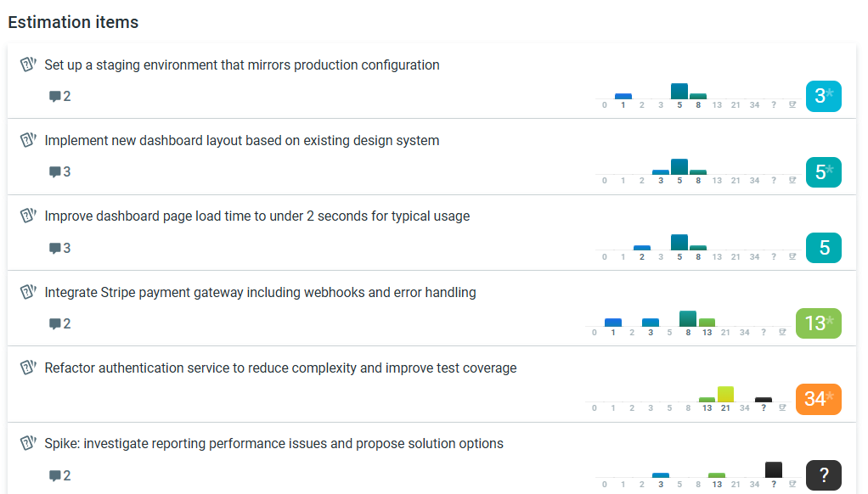Viewport: 868px width, 494px height.
Task: Open the Refactor authentication service item title
Action: [x=280, y=368]
